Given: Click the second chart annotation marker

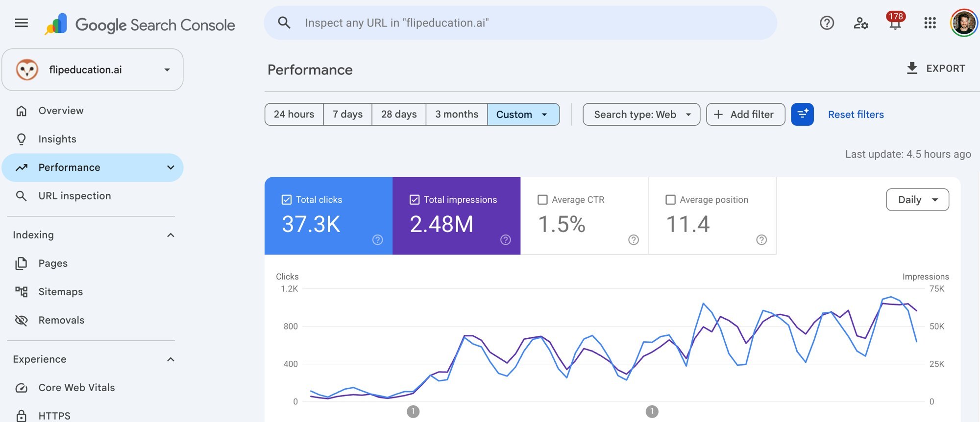Looking at the screenshot, I should coord(652,411).
